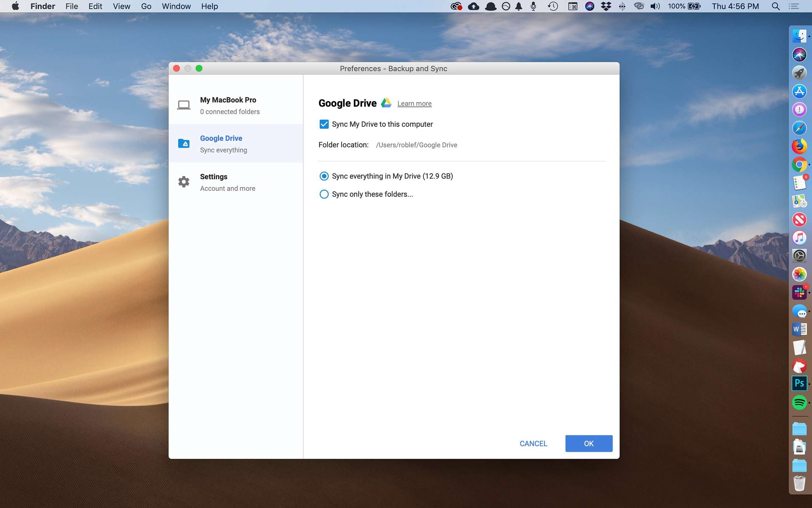Select Sync everything in My Drive
Screen dimensions: 812x508
click(324, 176)
